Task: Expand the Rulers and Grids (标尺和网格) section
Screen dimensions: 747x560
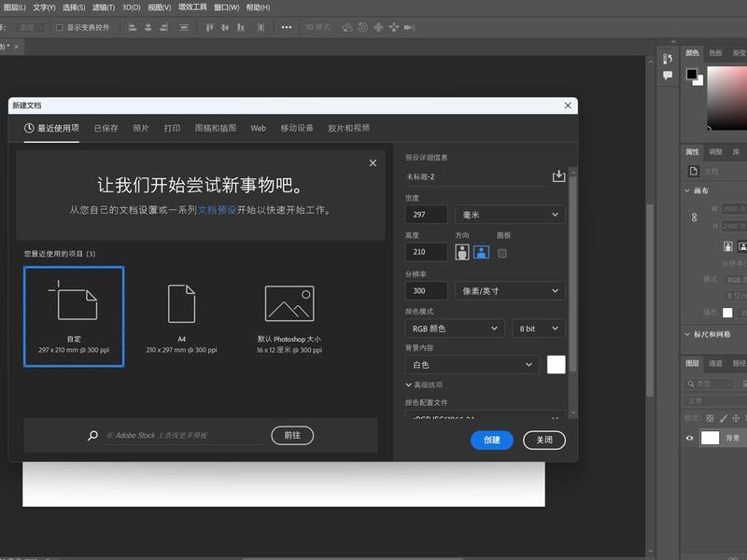Action: coord(687,334)
